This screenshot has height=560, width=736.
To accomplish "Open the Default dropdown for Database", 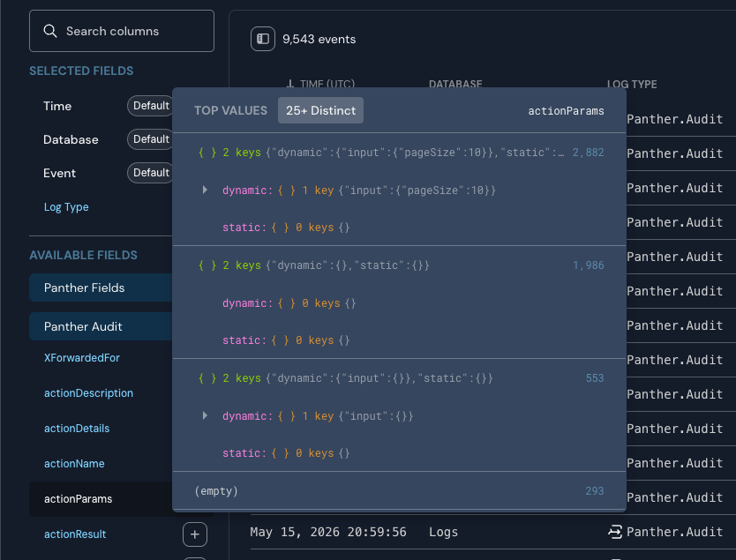I will pos(151,139).
